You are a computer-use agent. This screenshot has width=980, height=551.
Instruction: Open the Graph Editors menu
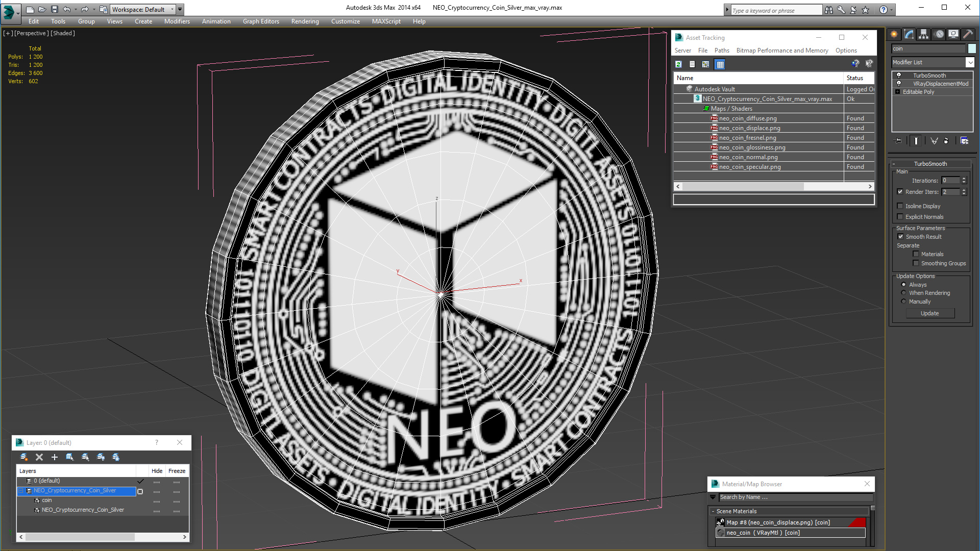coord(261,21)
